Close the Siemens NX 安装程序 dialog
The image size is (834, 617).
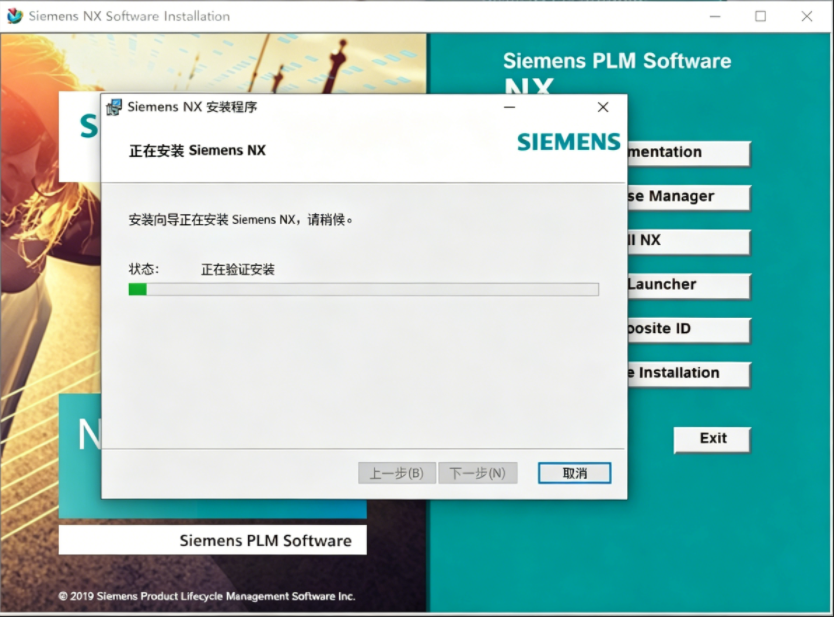coord(602,107)
